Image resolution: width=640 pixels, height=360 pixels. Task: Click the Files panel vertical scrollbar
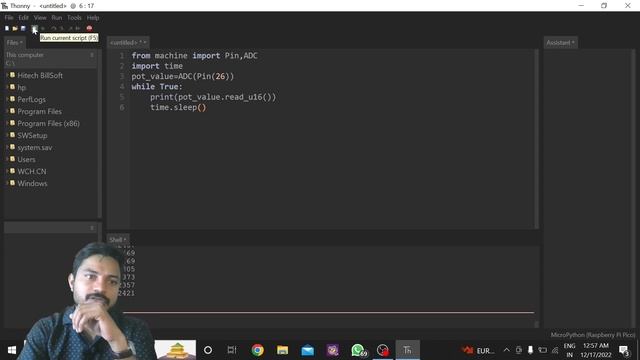(x=99, y=135)
